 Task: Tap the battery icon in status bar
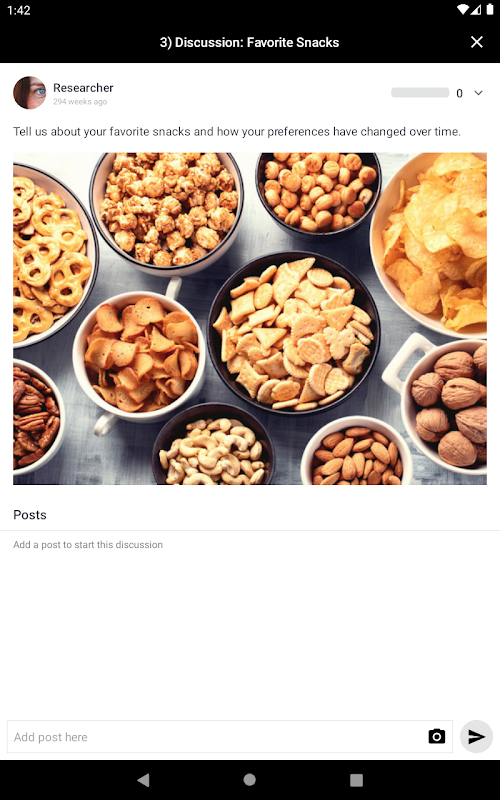point(489,10)
